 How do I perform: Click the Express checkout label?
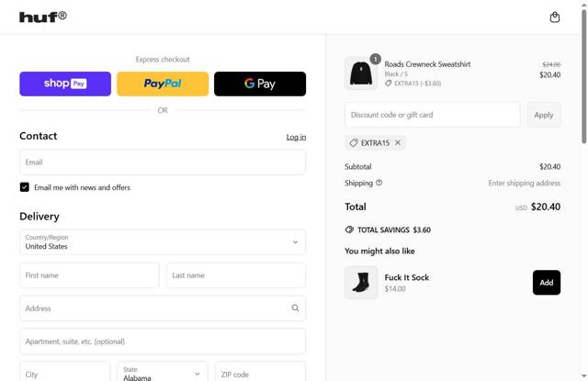pyautogui.click(x=163, y=60)
